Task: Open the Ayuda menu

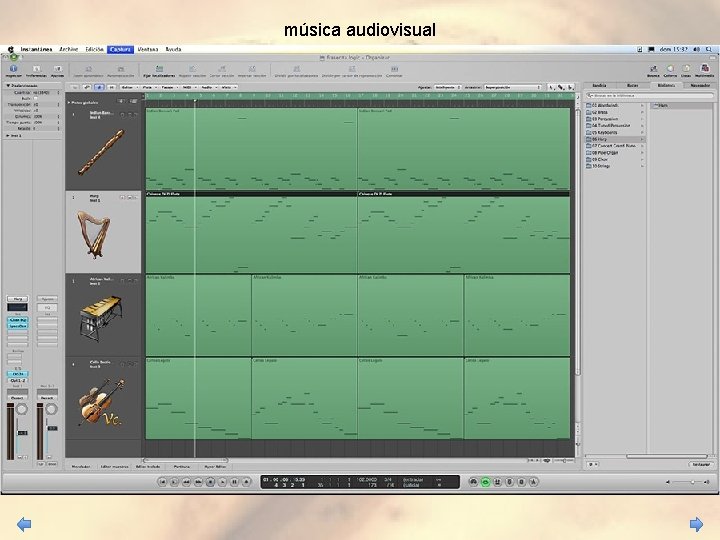Action: [173, 49]
